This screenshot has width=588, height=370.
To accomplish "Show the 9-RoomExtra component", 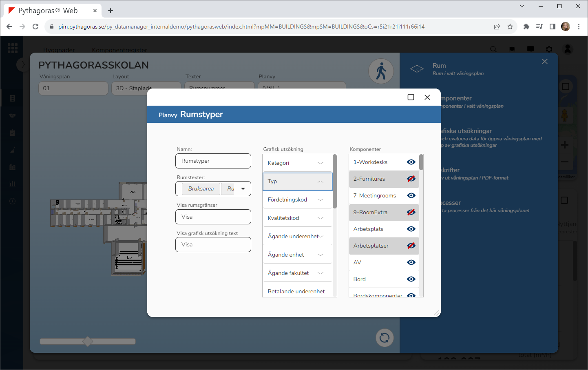I will pos(411,212).
